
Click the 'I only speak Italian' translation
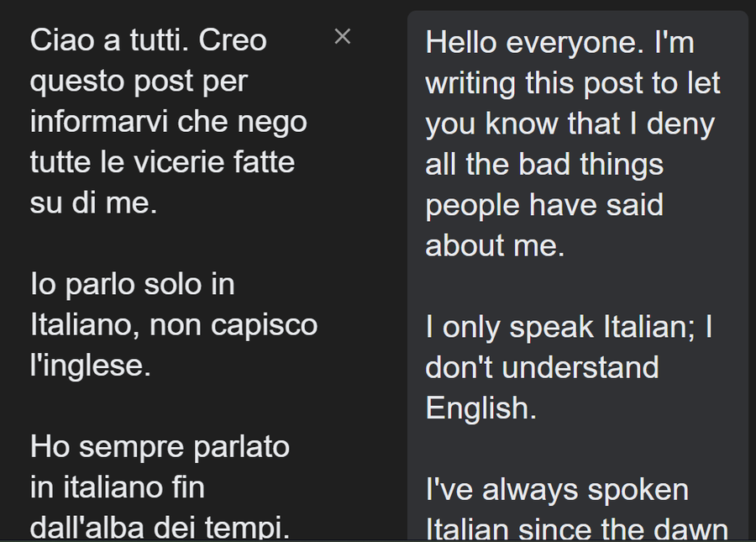click(x=569, y=327)
